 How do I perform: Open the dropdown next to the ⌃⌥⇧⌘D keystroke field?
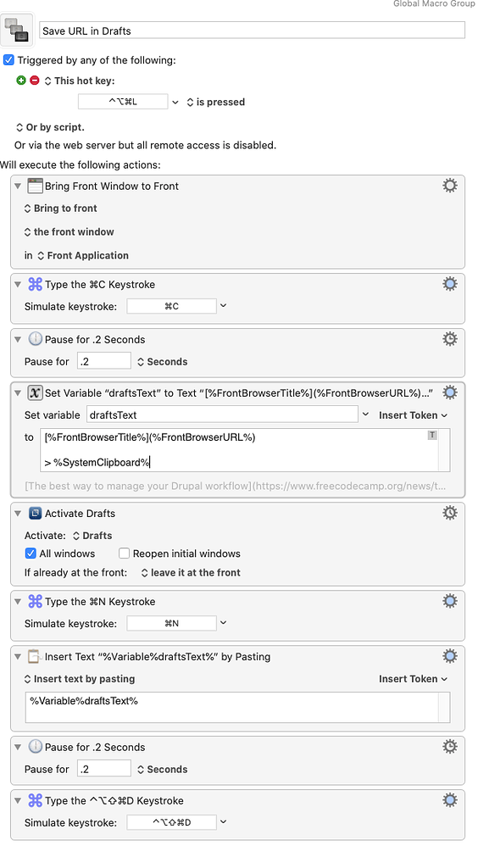[x=224, y=822]
